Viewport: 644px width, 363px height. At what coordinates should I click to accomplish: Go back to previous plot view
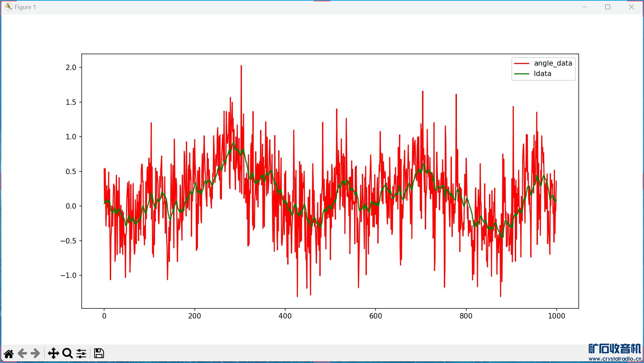point(22,353)
